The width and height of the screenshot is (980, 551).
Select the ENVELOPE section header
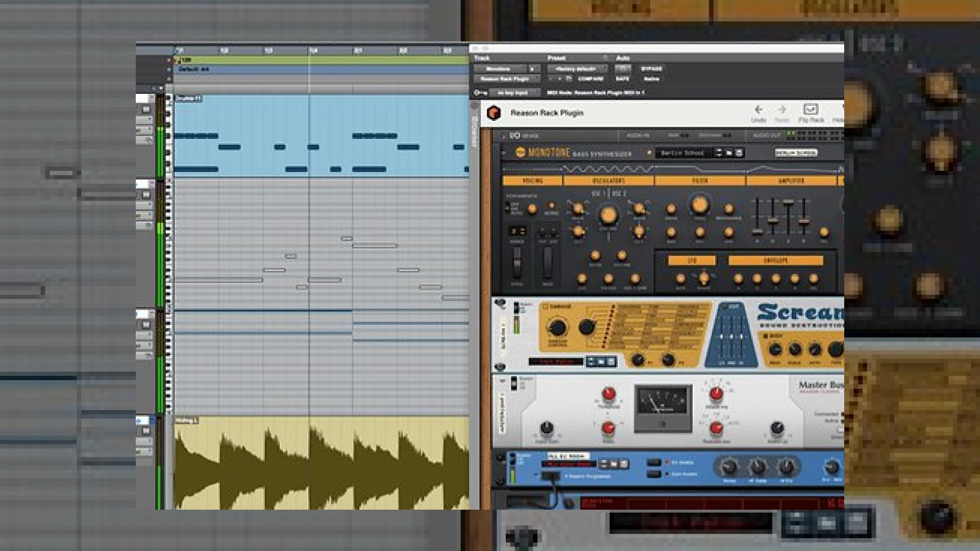click(x=776, y=261)
